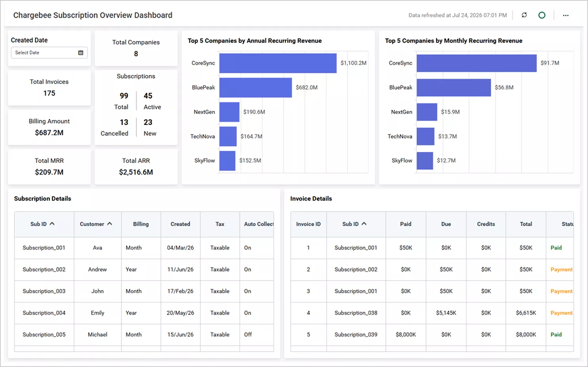Click the Total ARR value $2,516.6M
Screen dimensions: 588x367
[136, 172]
